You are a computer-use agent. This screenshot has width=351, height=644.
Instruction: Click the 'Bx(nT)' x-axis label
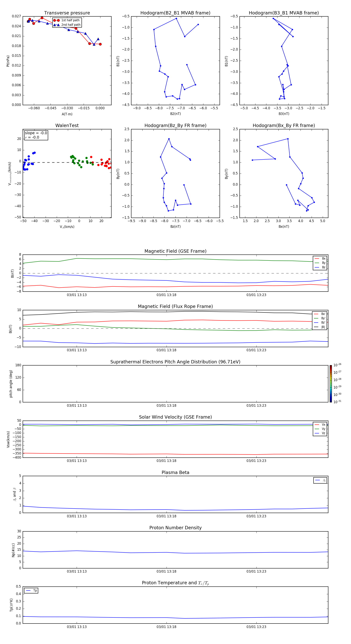pyautogui.click(x=284, y=227)
